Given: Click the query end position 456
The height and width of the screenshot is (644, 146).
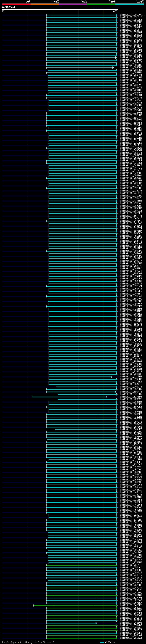Looking at the screenshot, I should coord(115,11).
